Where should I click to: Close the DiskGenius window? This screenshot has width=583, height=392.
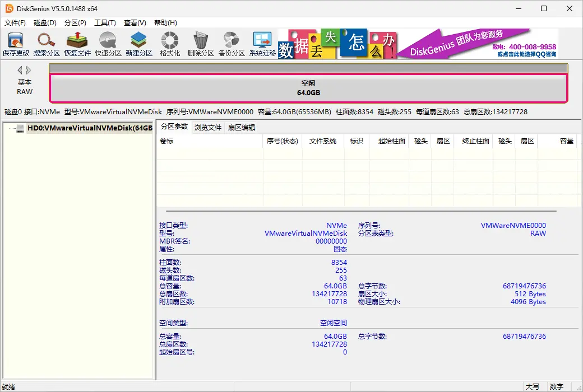pos(569,8)
